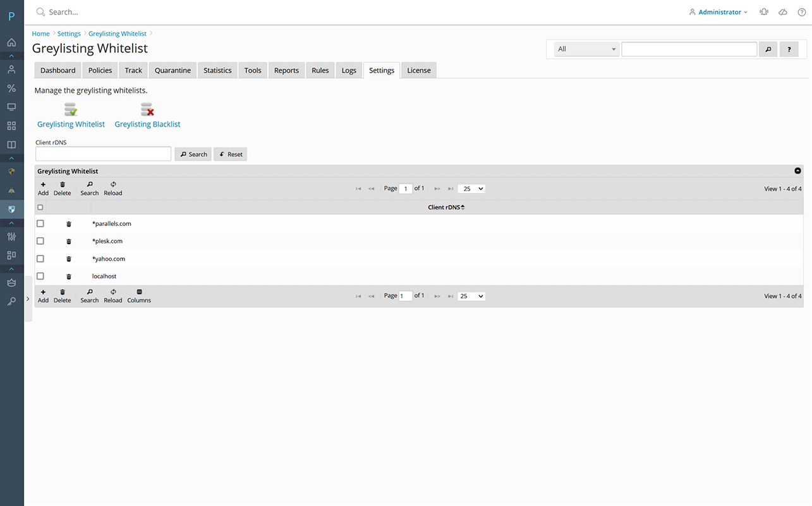The image size is (812, 506).
Task: Click Search in the upper grid toolbar
Action: 90,188
